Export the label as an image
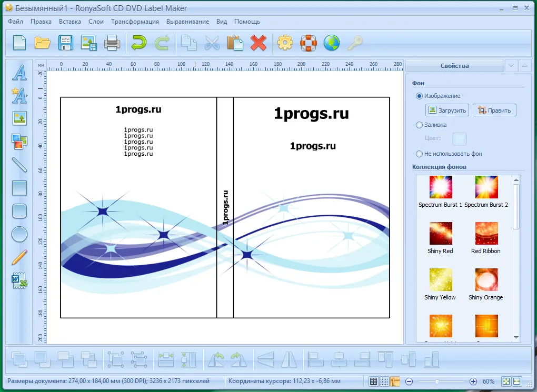537x392 pixels. coord(88,43)
